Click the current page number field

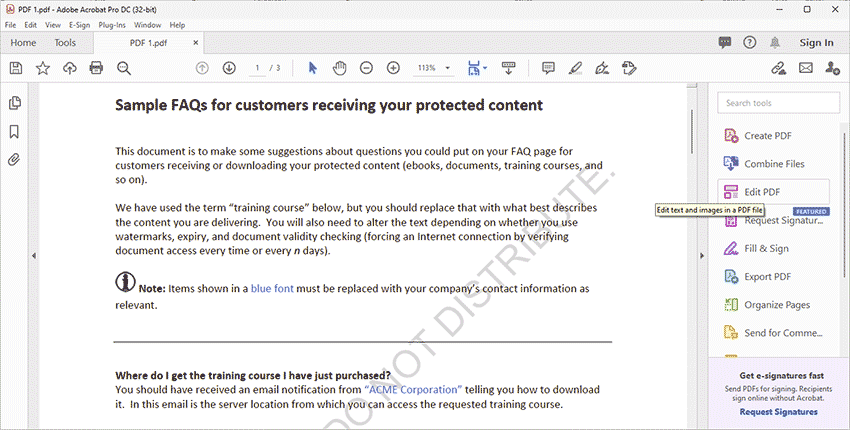pyautogui.click(x=257, y=68)
